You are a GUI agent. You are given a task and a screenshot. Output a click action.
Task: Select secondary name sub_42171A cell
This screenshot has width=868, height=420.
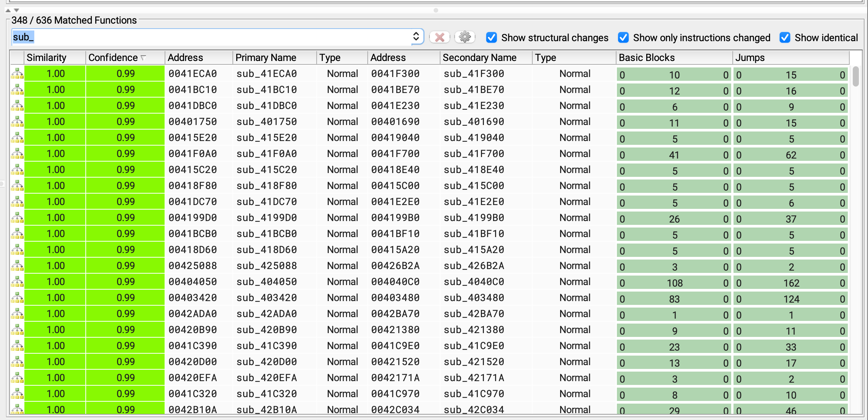click(x=486, y=378)
